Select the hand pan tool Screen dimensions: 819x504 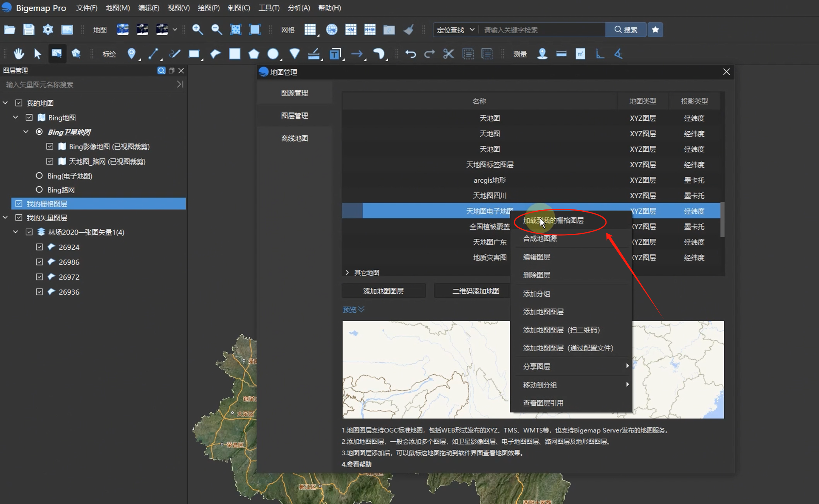(19, 54)
